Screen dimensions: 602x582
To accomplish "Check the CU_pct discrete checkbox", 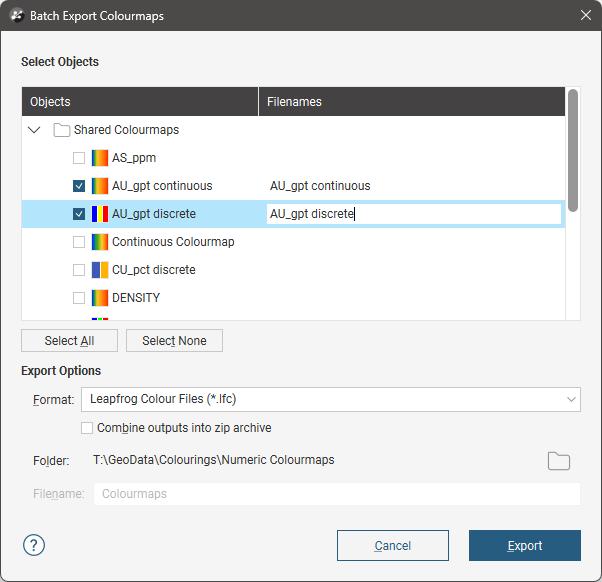I will [79, 270].
